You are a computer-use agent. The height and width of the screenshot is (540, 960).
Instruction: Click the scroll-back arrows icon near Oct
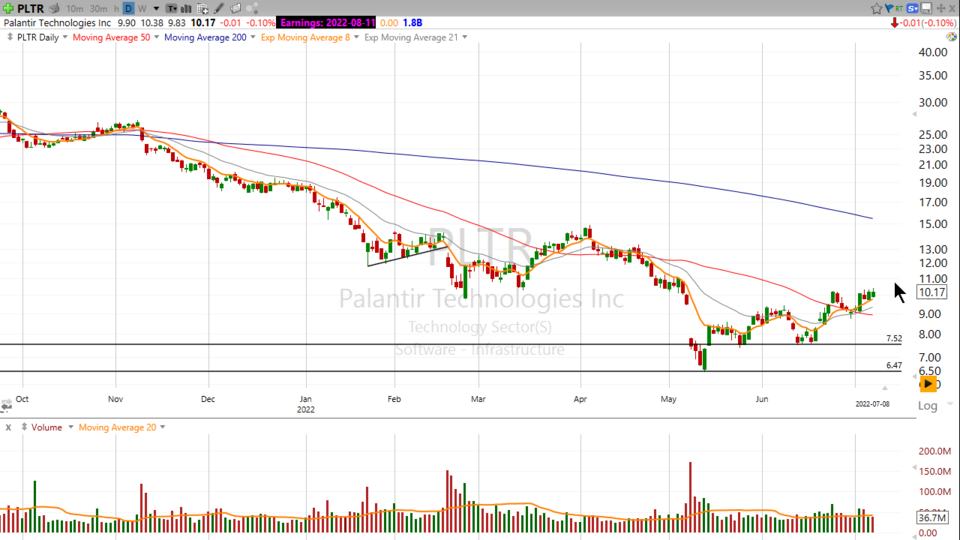[x=6, y=405]
